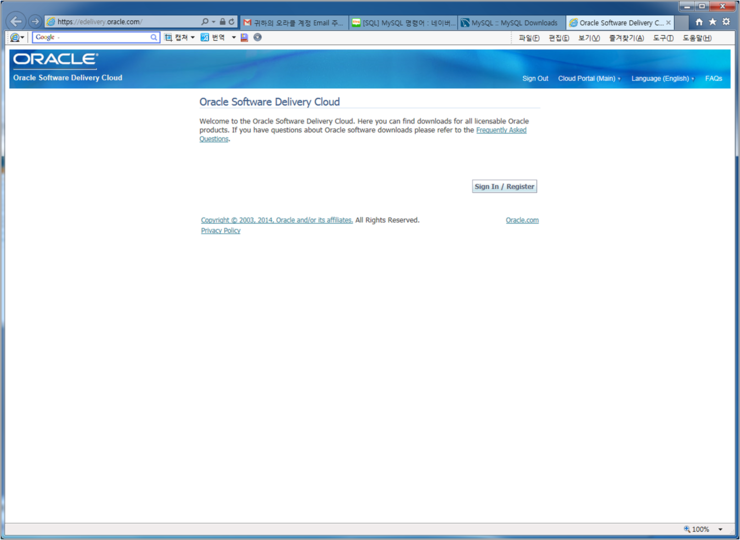Maximize the browser window
Image resolution: width=740 pixels, height=540 pixels.
coord(702,6)
